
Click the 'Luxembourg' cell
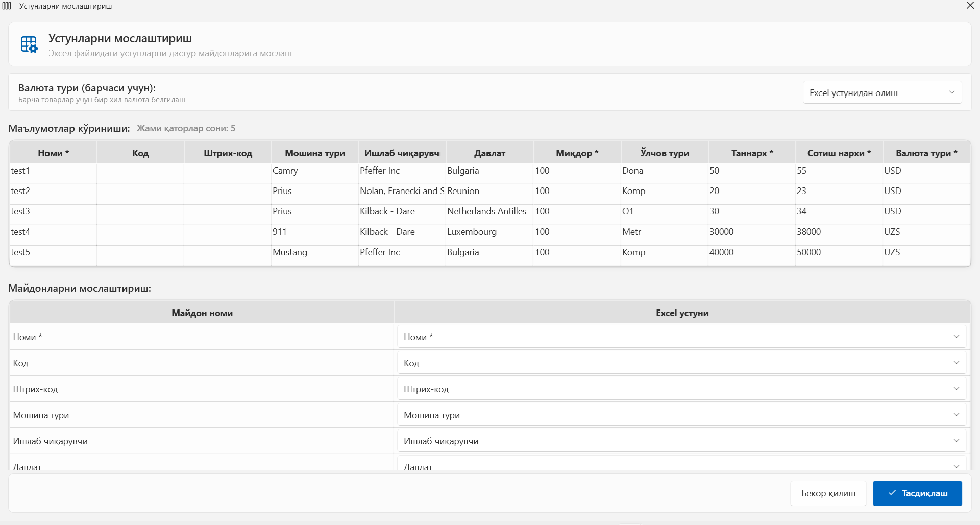pyautogui.click(x=489, y=235)
